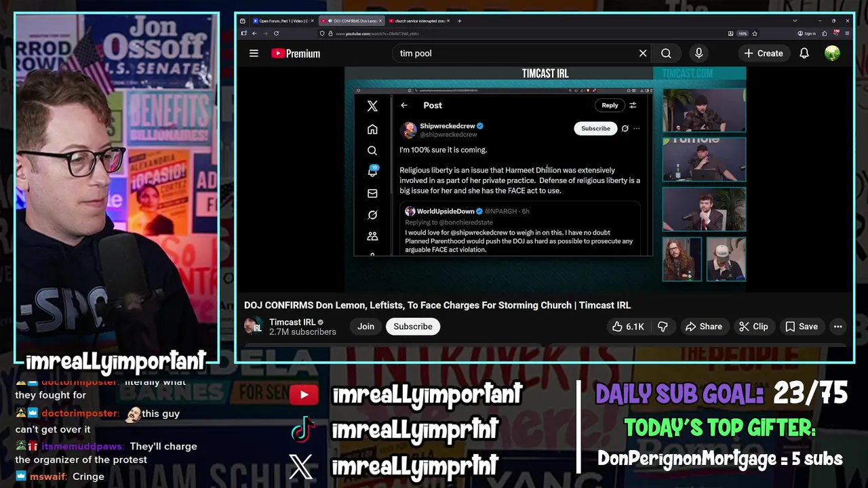Close the 'Open Forum, Part 1' tab
This screenshot has height=488, width=868.
point(312,21)
